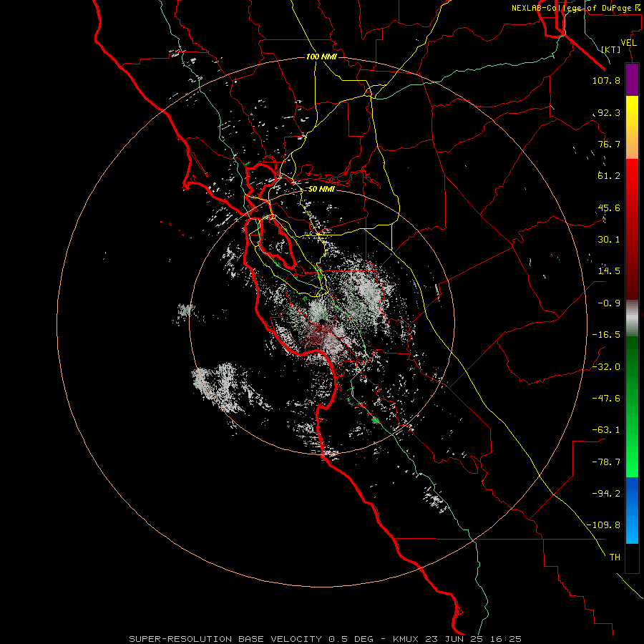Viewport: 644px width, 644px height.
Task: Click the -78.7 legend value
Action: click(x=606, y=462)
